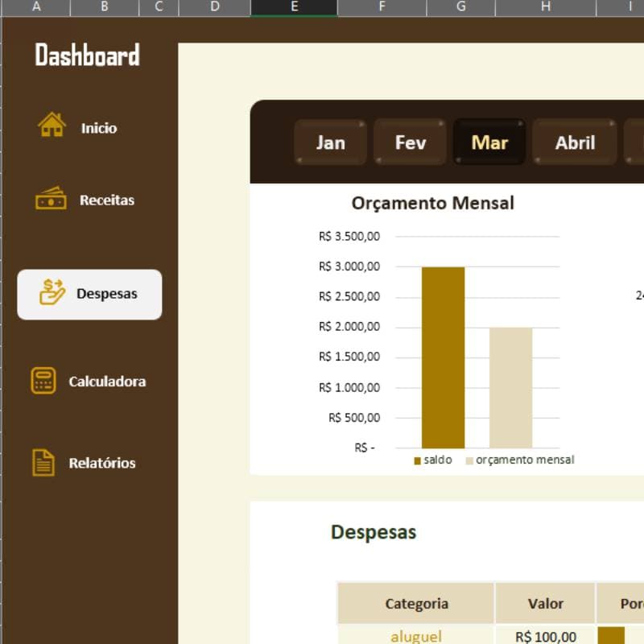Open Calculadora from the sidebar
The height and width of the screenshot is (644, 644).
tap(107, 382)
